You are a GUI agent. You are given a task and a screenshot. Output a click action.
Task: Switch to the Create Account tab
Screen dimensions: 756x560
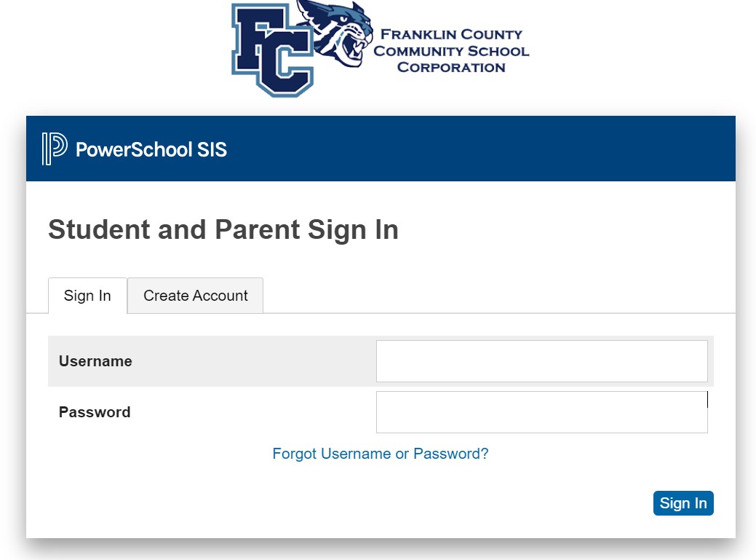pyautogui.click(x=195, y=296)
